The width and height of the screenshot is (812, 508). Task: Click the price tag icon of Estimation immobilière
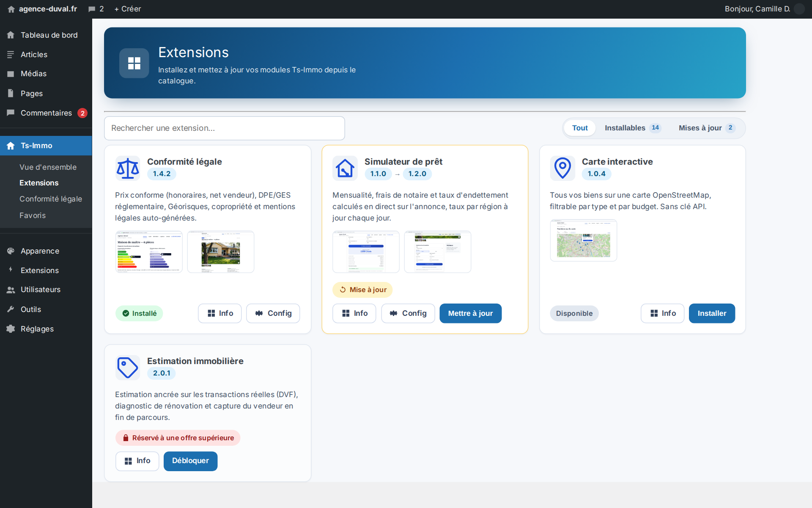pos(128,367)
